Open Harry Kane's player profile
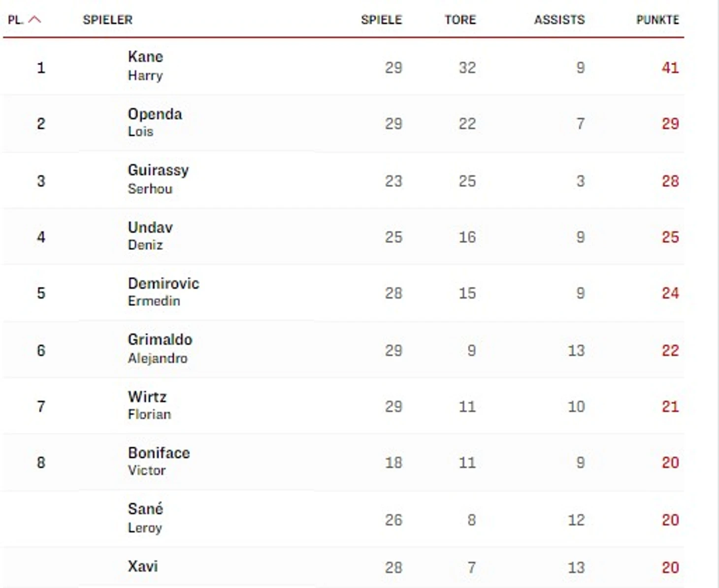Screen dimensions: 719x588 (145, 65)
